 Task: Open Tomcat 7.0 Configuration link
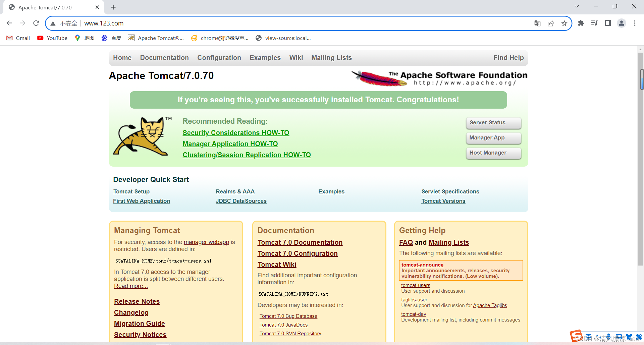pyautogui.click(x=298, y=253)
